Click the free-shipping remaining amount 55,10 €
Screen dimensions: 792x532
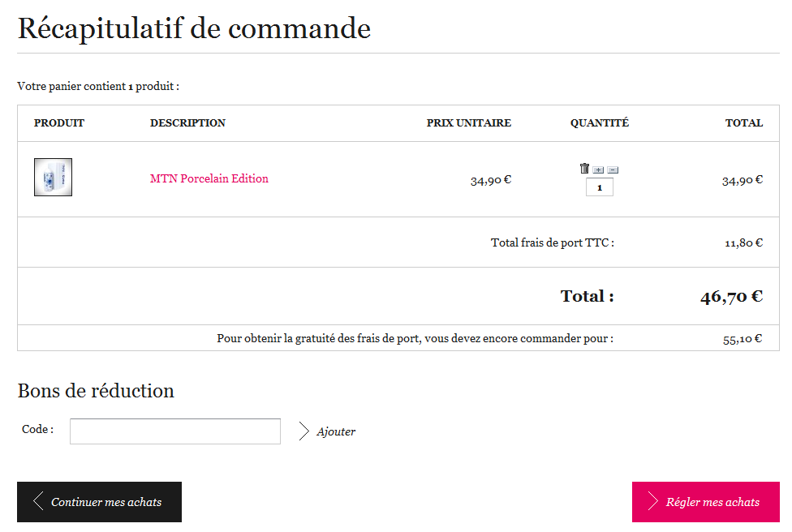click(x=742, y=339)
